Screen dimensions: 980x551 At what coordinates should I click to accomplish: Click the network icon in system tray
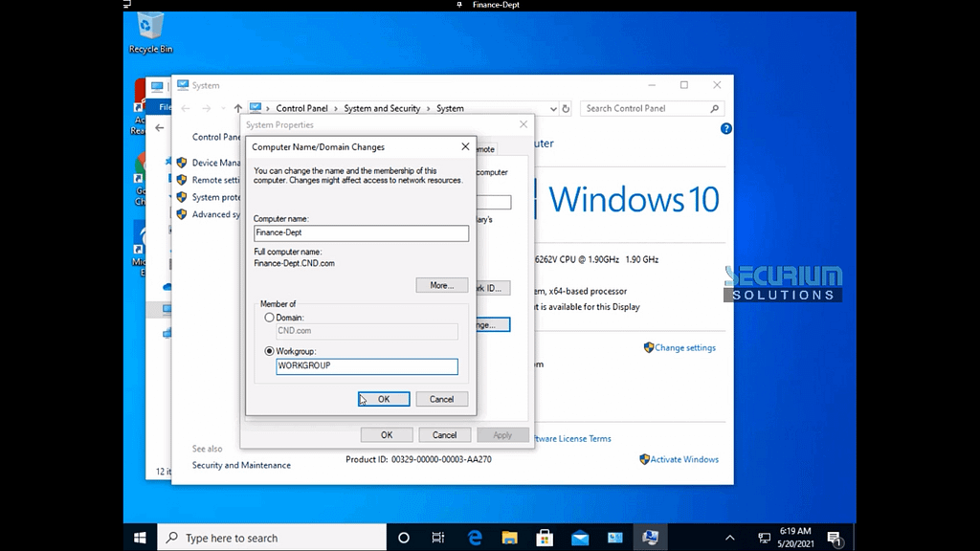pos(764,538)
